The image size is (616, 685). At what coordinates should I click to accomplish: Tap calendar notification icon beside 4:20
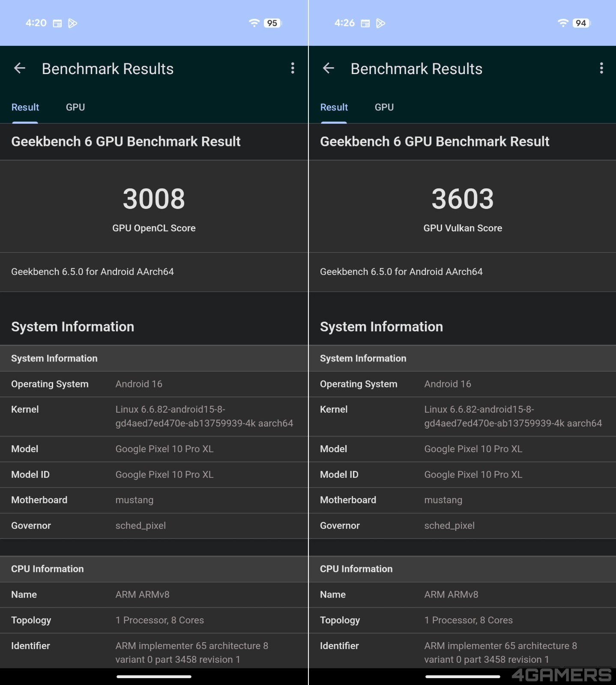(57, 23)
